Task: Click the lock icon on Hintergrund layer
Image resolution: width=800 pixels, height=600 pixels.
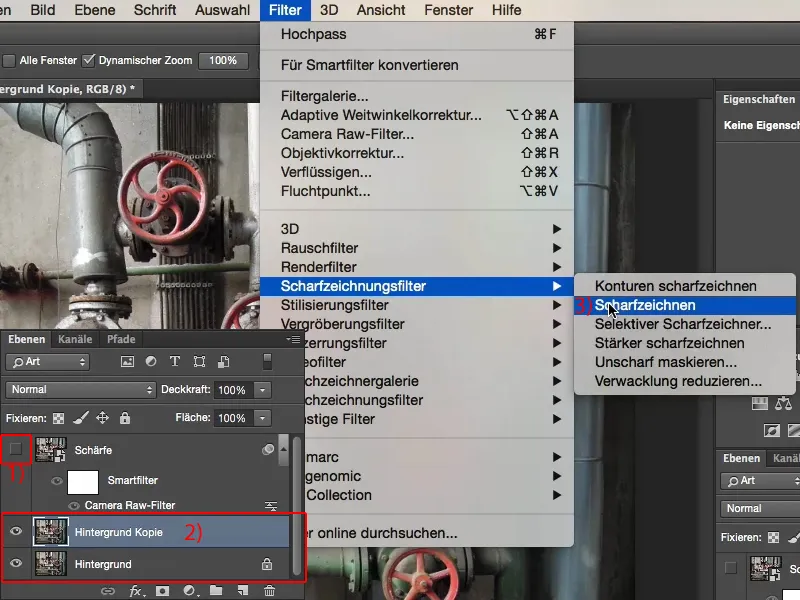Action: point(267,564)
